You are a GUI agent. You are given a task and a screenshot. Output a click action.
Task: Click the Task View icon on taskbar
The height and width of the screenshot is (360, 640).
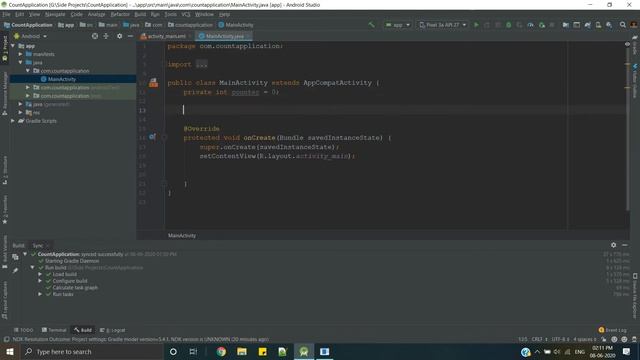click(x=193, y=351)
